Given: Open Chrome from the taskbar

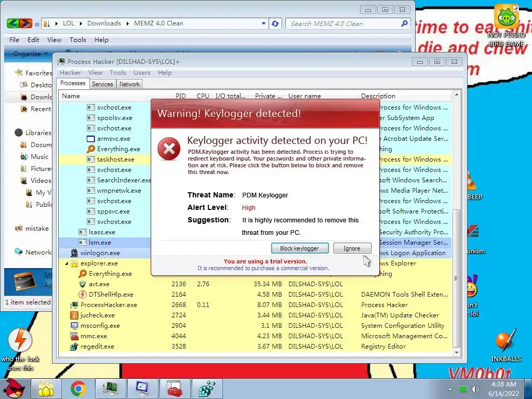Looking at the screenshot, I should pyautogui.click(x=78, y=389).
